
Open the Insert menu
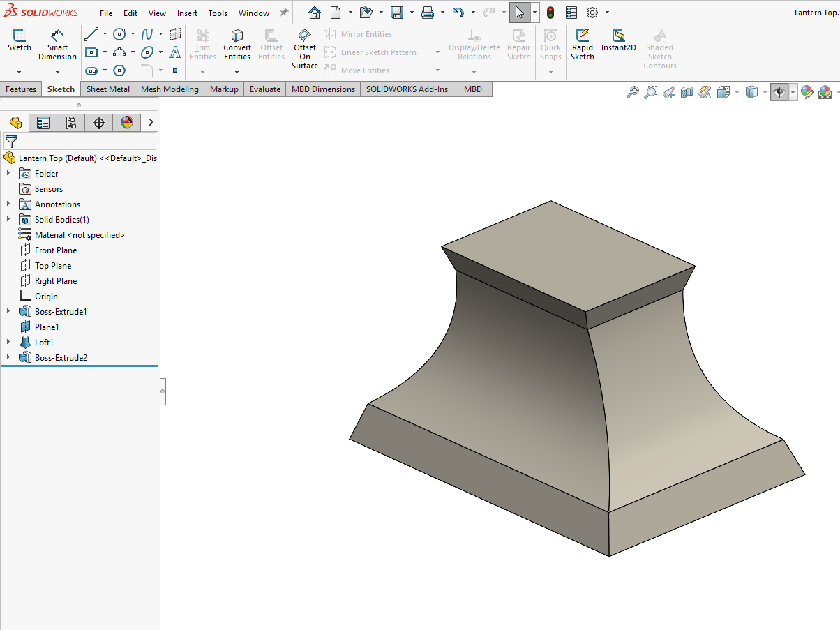187,13
